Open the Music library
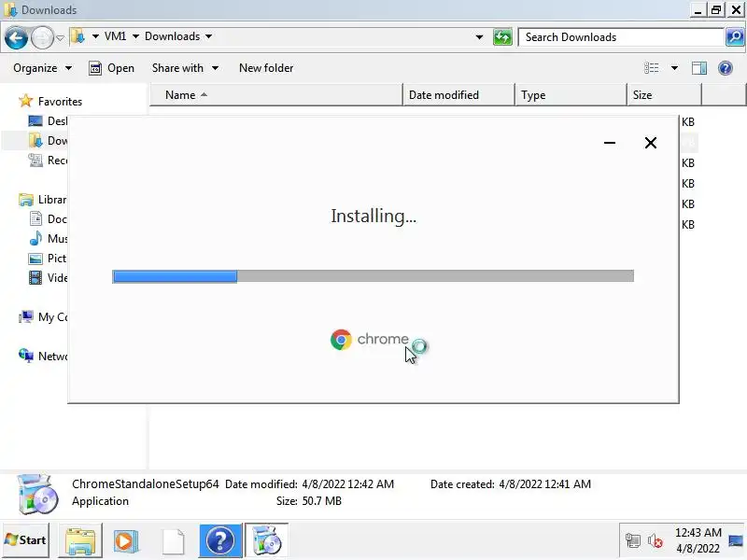747x560 pixels. point(48,238)
